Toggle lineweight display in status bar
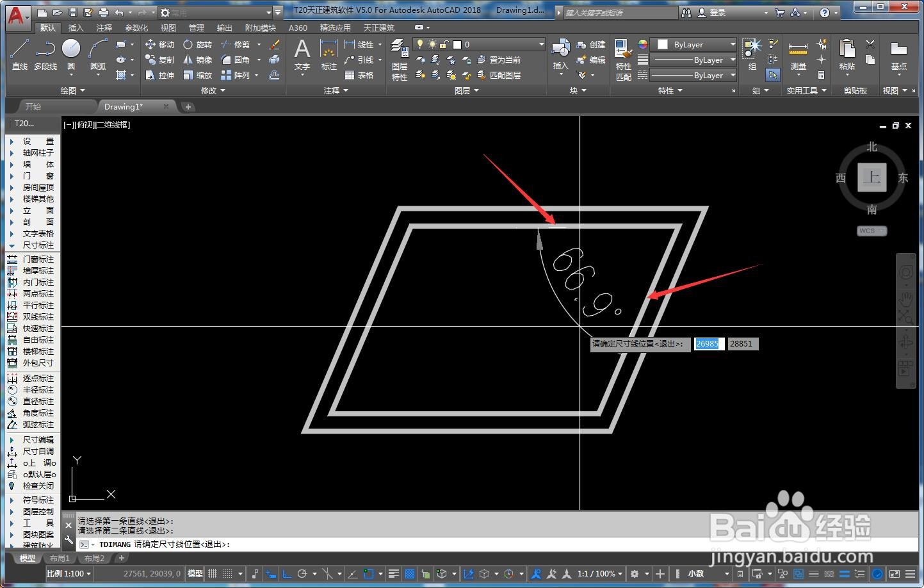The image size is (924, 588). [394, 574]
